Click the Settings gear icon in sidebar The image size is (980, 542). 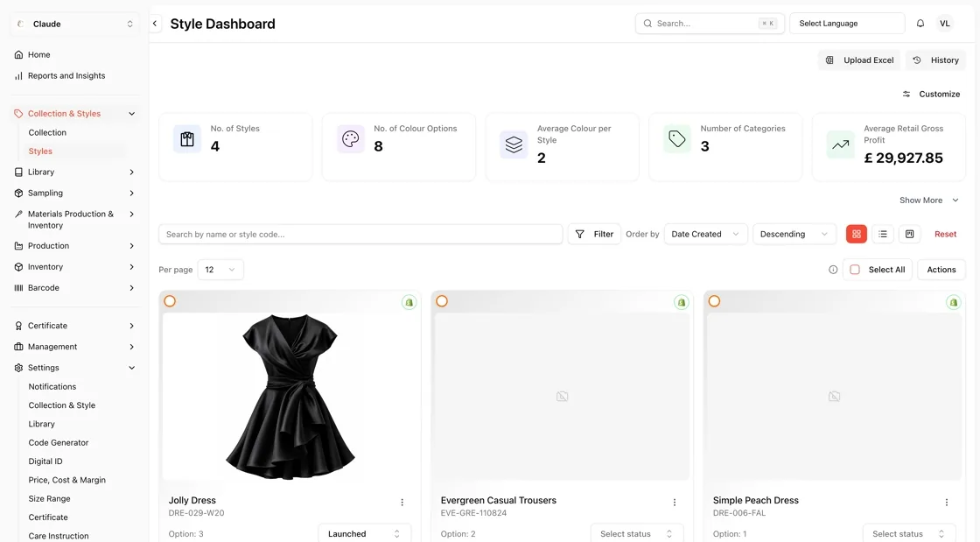coord(18,369)
